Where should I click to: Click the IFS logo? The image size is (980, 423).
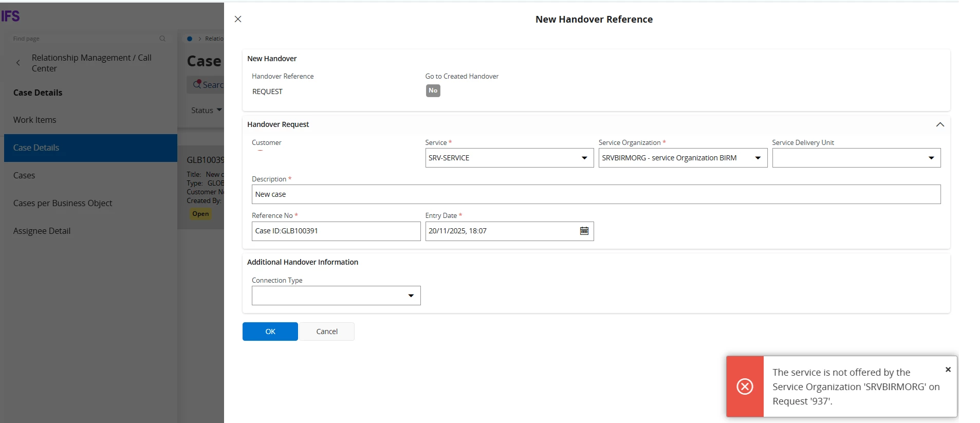pos(10,16)
